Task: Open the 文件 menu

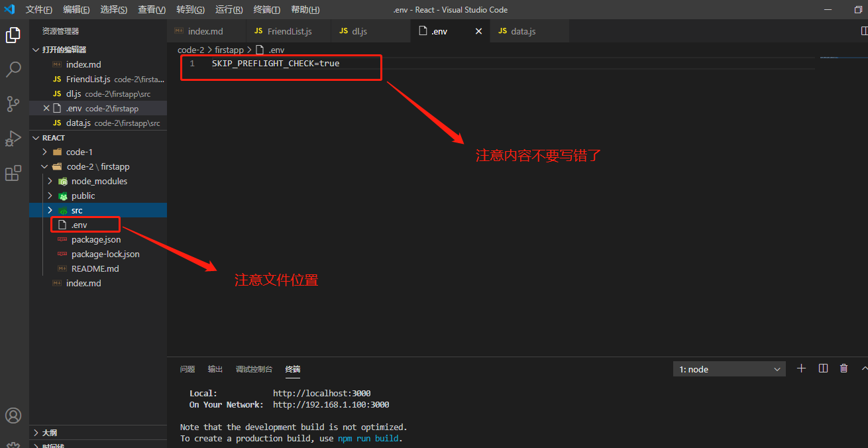Action: [x=39, y=10]
